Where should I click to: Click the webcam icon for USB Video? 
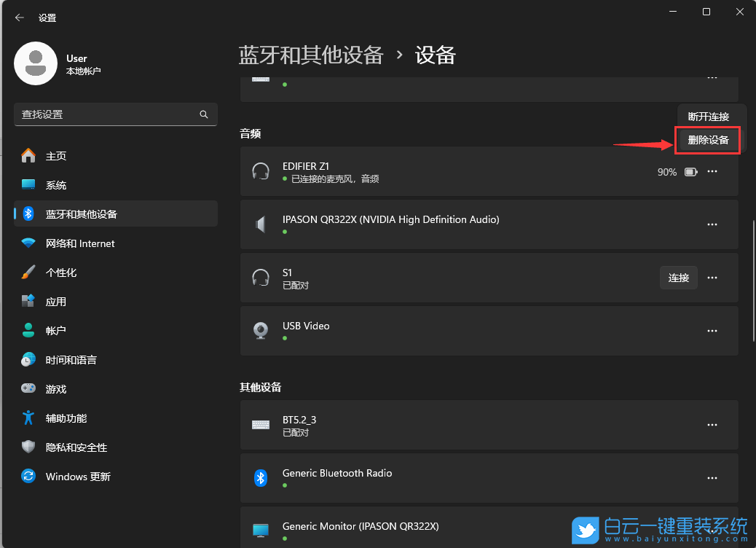(x=261, y=330)
